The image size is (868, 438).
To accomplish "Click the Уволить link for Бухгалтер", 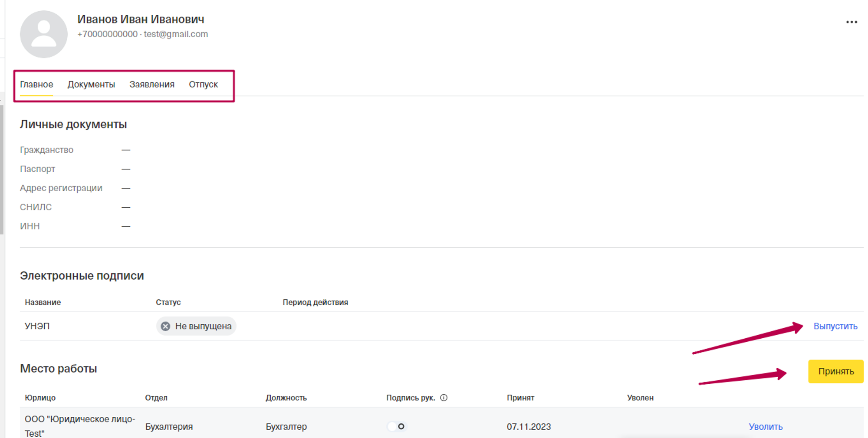I will coord(765,427).
